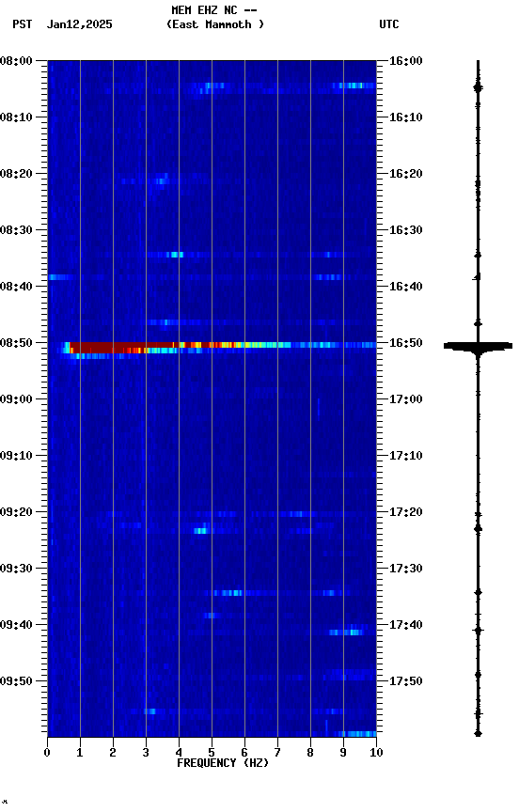The height and width of the screenshot is (812, 519).
Task: Click the '17:40' UTC time label
Action: tap(406, 625)
